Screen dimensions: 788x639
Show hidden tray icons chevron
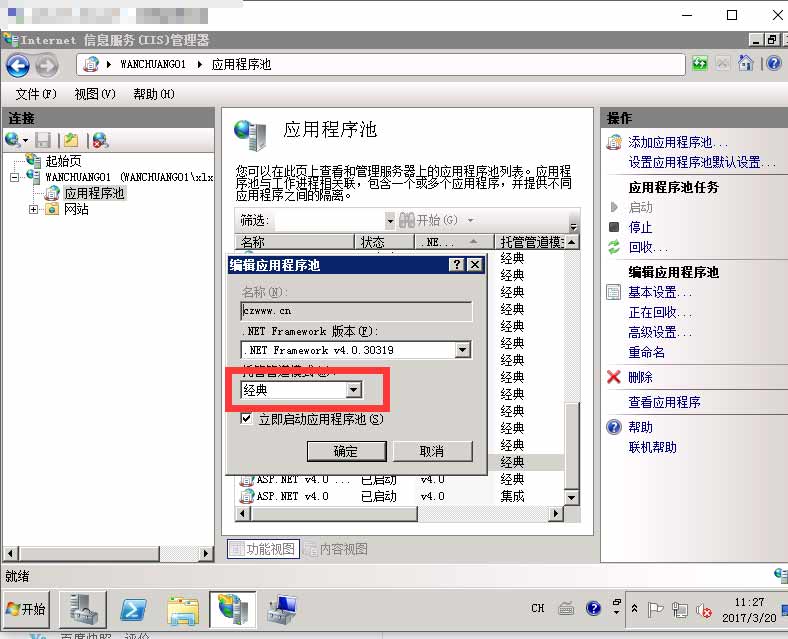click(634, 609)
